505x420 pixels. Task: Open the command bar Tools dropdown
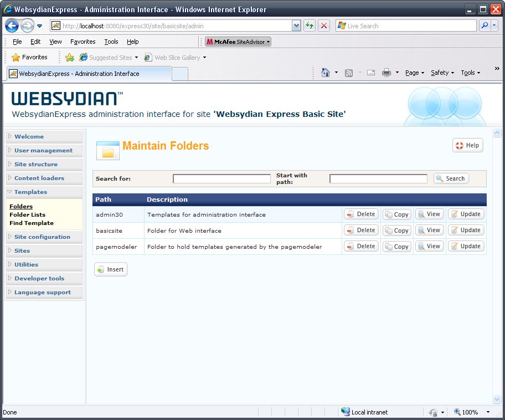coord(470,73)
